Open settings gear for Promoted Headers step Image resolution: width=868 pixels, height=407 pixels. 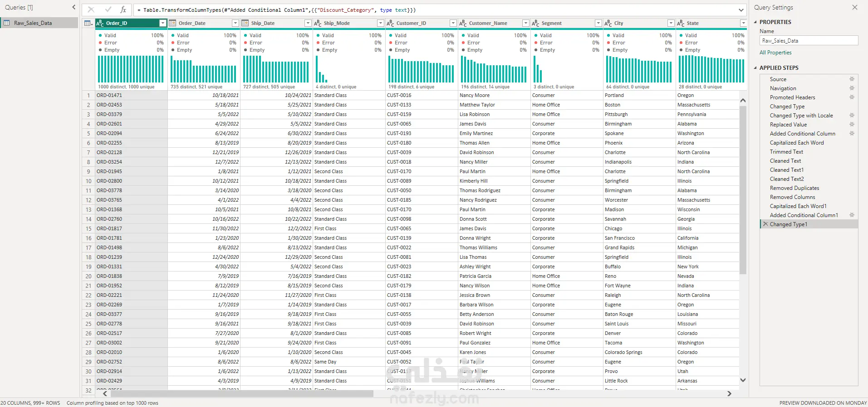(852, 97)
